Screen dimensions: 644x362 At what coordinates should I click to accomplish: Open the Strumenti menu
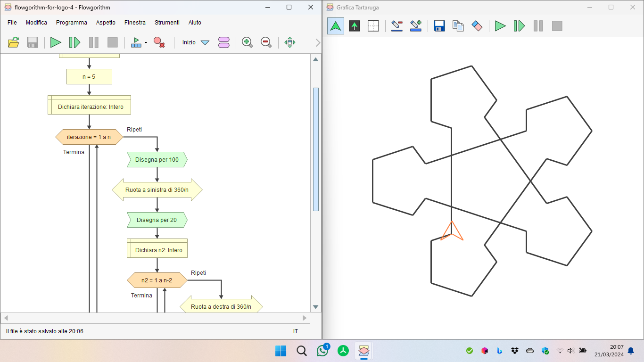(167, 22)
